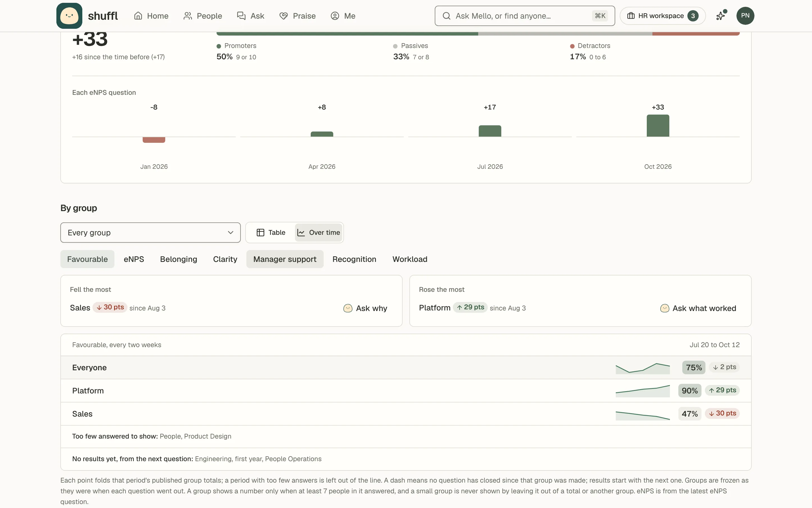Open the sparkle notifications icon

click(721, 16)
